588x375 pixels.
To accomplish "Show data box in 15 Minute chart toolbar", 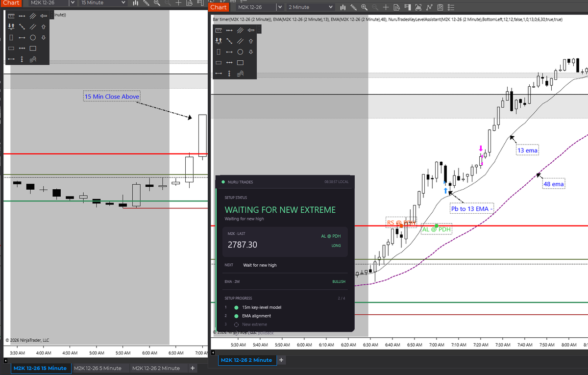I will click(189, 3).
